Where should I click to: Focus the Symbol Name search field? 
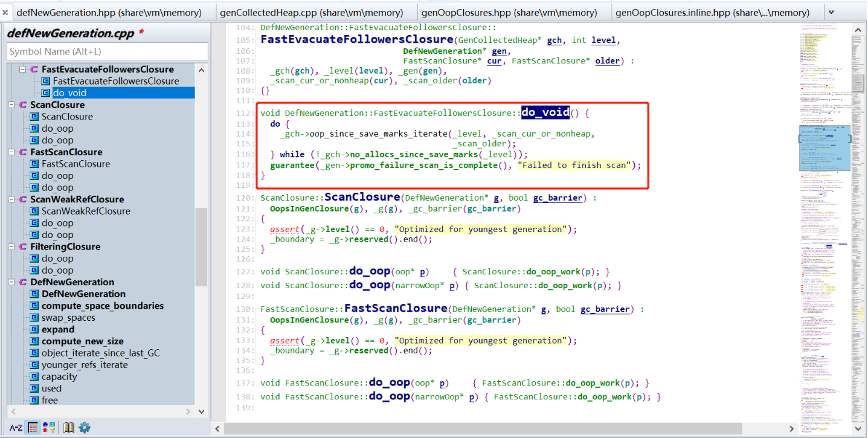[x=108, y=51]
